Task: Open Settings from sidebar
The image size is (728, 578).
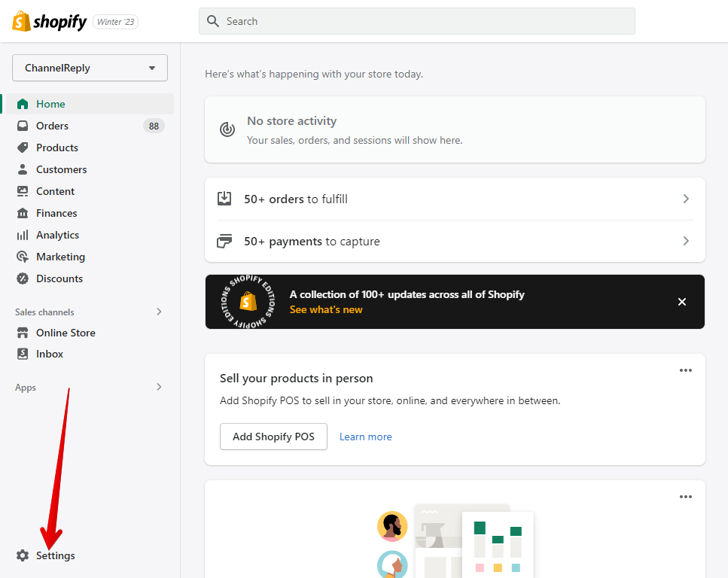Action: pyautogui.click(x=55, y=555)
